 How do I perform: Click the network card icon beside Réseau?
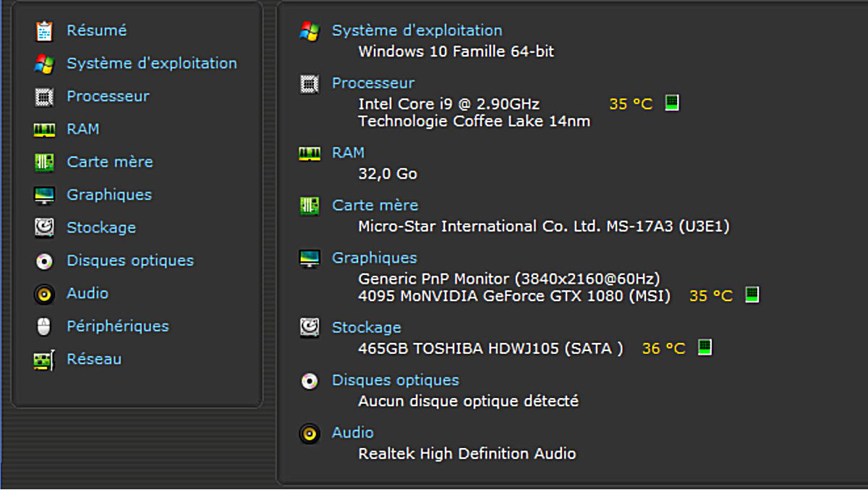click(44, 360)
